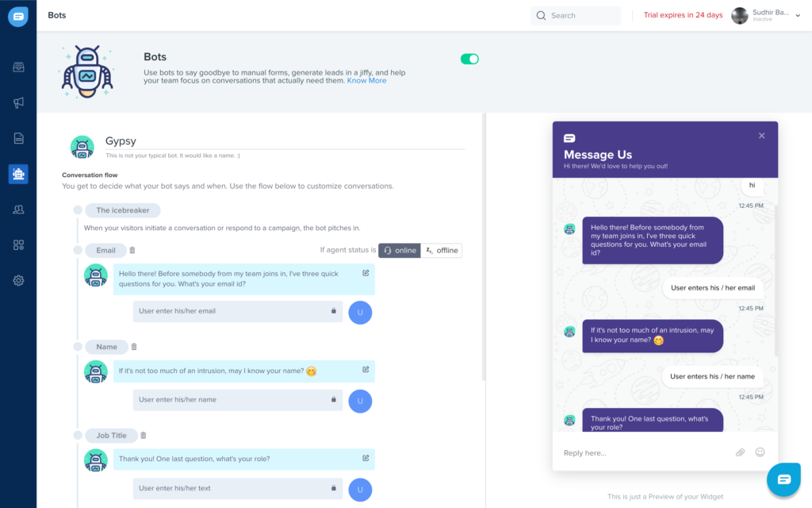
Task: Open the team members section in sidebar
Action: click(17, 209)
